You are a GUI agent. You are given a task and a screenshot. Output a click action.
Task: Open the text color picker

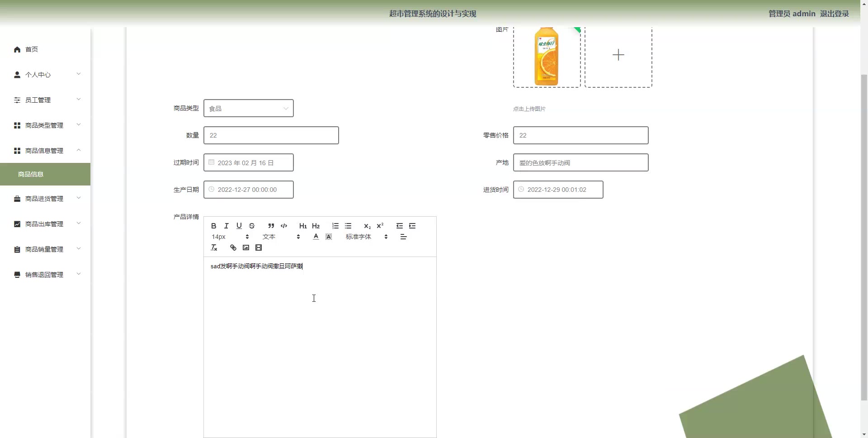click(x=316, y=237)
